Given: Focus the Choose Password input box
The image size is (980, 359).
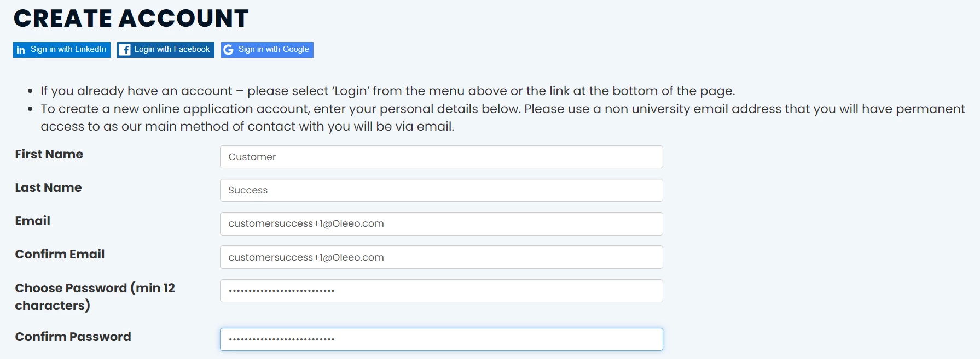Looking at the screenshot, I should click(x=441, y=291).
